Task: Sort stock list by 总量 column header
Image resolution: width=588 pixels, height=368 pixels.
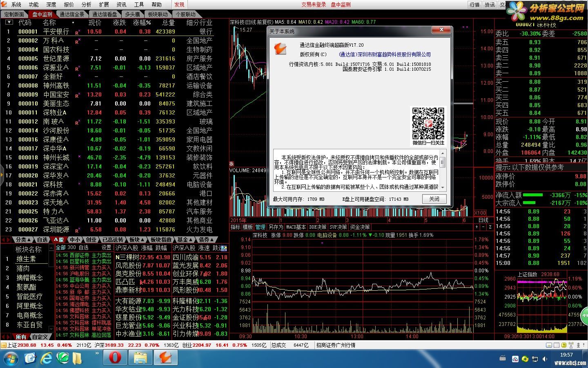Action: tap(168, 22)
